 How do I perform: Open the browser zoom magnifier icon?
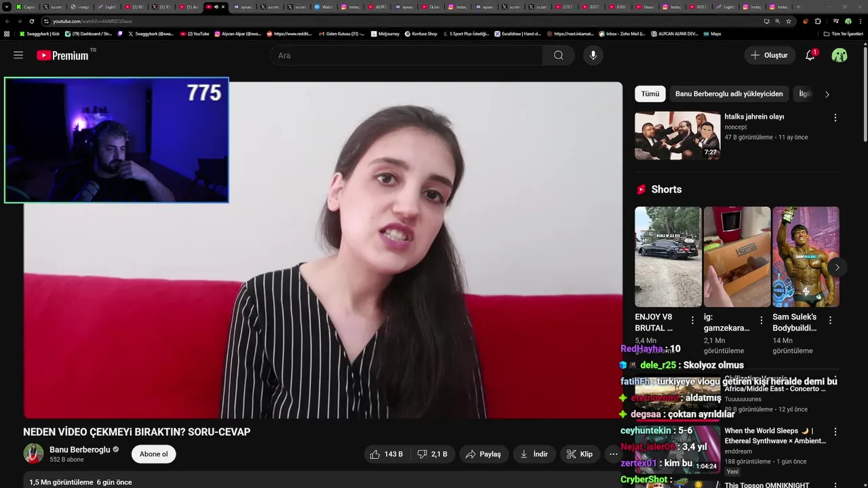(778, 21)
